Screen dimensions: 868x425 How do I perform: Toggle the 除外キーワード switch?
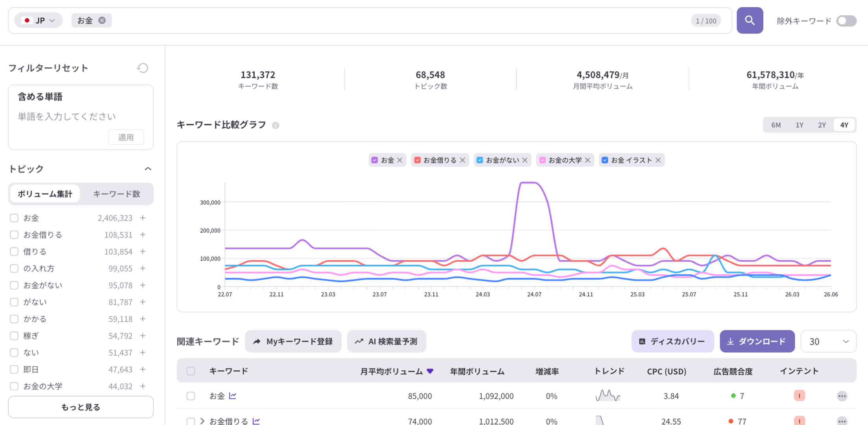pyautogui.click(x=846, y=20)
